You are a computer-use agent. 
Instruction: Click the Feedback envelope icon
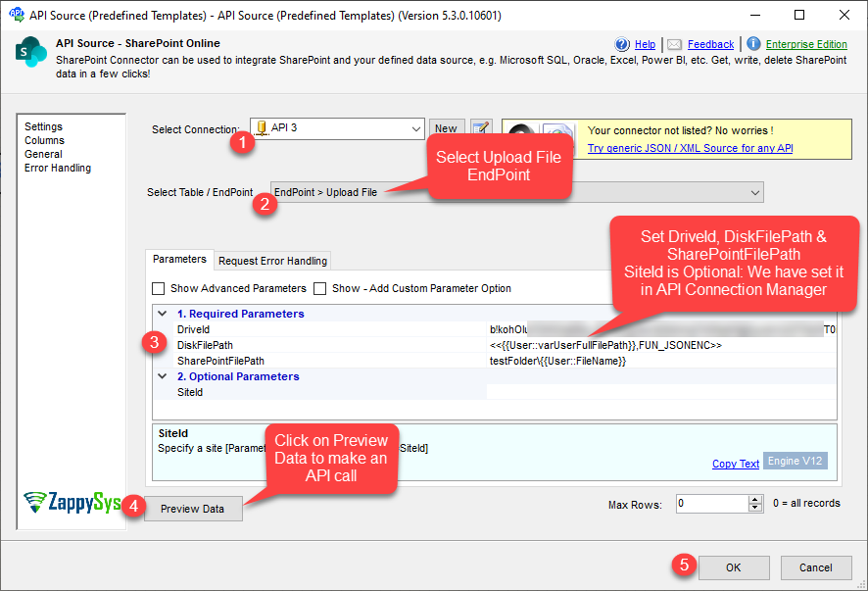pyautogui.click(x=674, y=44)
